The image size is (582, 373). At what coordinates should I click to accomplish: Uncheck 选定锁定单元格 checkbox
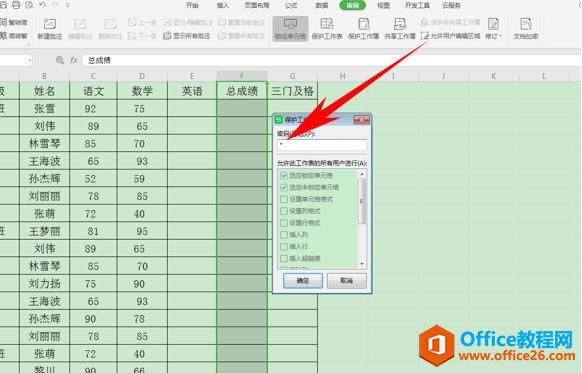[284, 175]
